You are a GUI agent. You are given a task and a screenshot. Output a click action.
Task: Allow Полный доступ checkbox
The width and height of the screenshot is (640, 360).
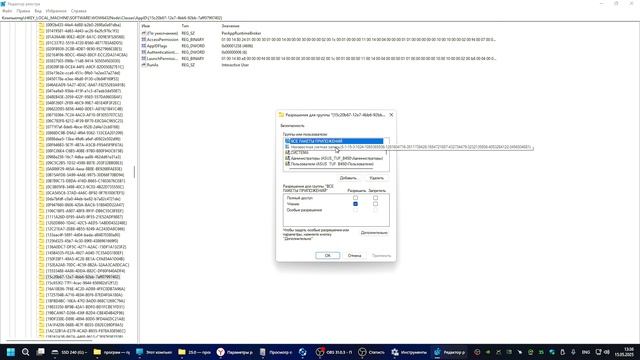pyautogui.click(x=355, y=198)
